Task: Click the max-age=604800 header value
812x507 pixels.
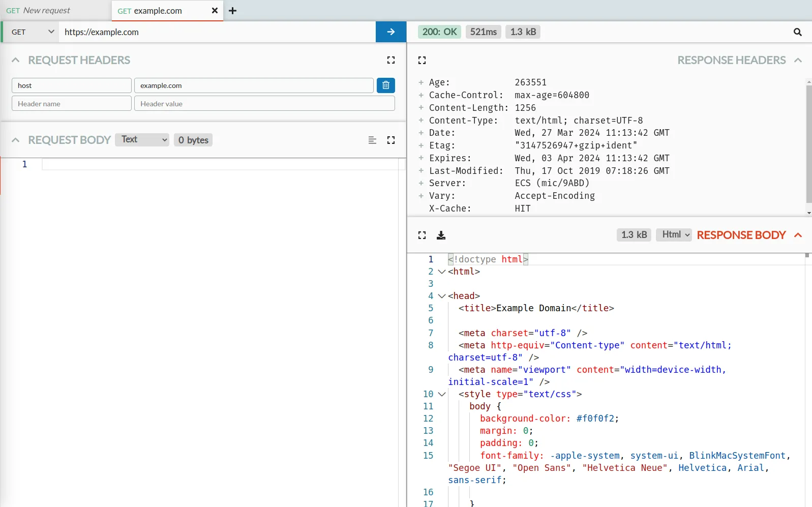Action: pos(552,95)
